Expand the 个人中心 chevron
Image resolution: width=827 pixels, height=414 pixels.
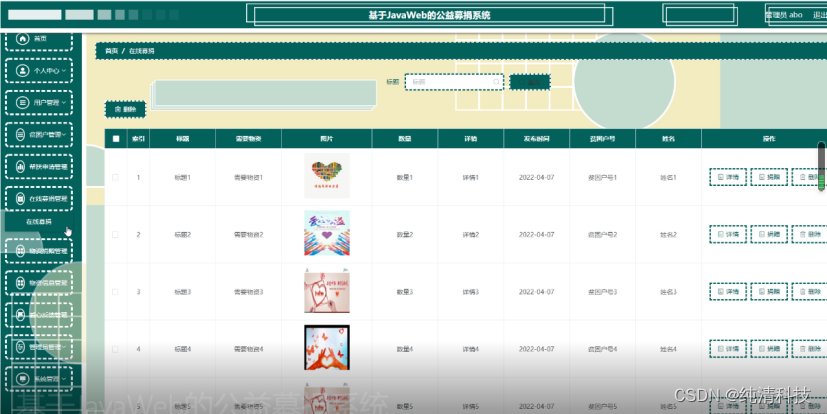pos(64,71)
